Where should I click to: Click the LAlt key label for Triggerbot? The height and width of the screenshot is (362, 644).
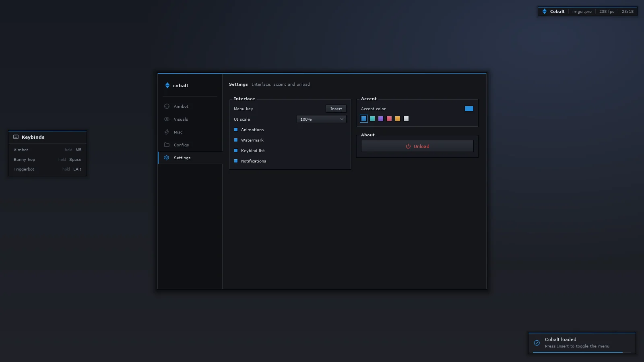point(77,169)
